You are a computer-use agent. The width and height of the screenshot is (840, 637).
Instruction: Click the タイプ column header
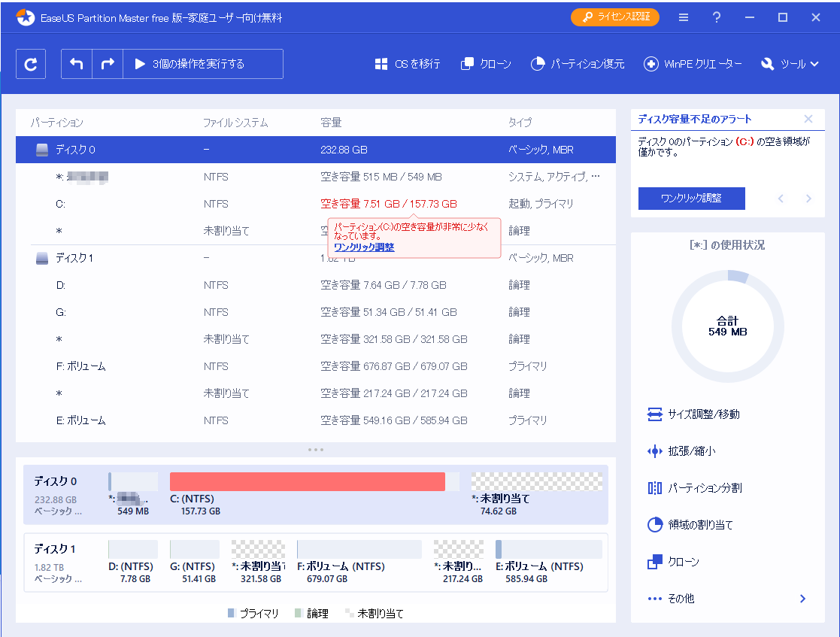pos(520,123)
